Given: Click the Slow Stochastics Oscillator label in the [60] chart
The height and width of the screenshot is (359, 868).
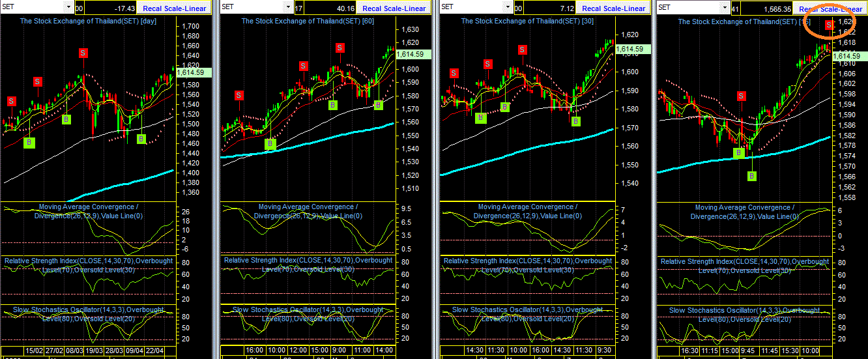Looking at the screenshot, I should coord(308,314).
